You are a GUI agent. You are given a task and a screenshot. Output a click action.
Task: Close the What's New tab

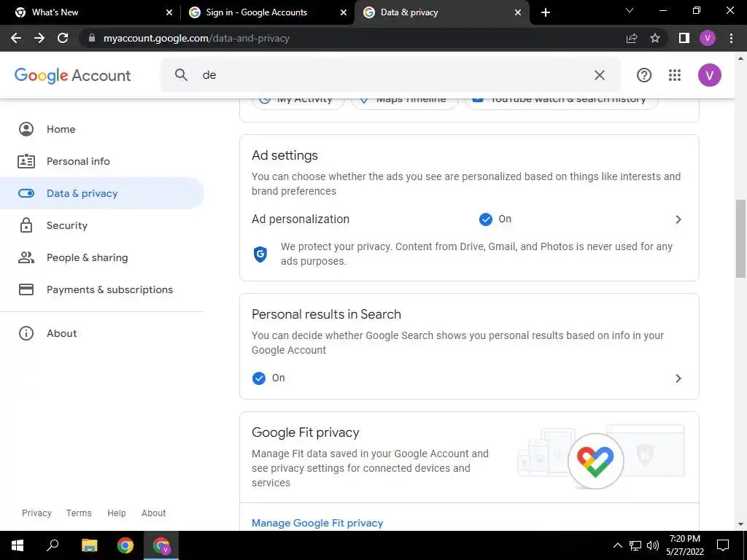[169, 12]
